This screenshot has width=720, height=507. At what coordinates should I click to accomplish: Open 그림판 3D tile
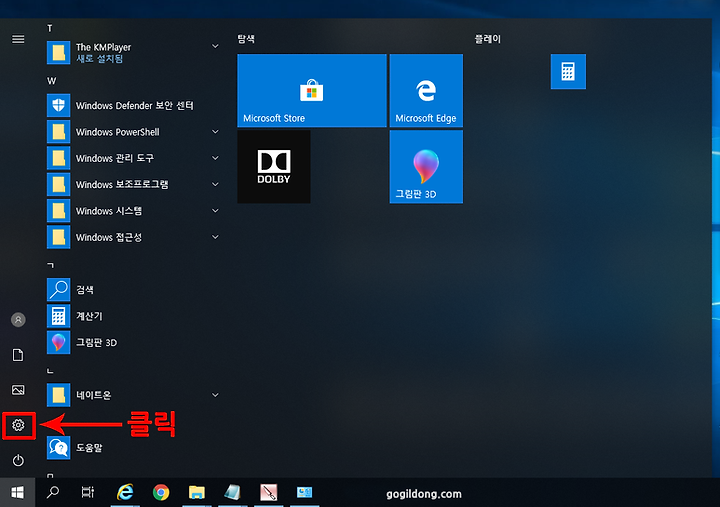(x=426, y=167)
